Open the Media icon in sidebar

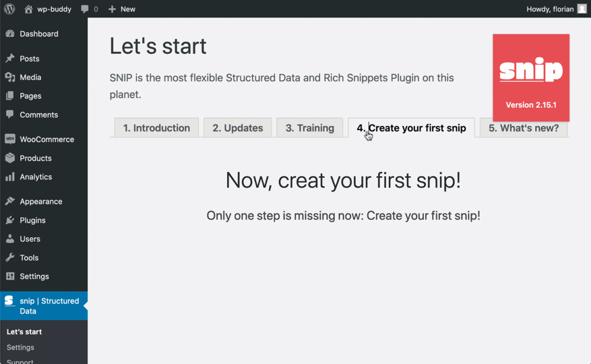[x=10, y=77]
